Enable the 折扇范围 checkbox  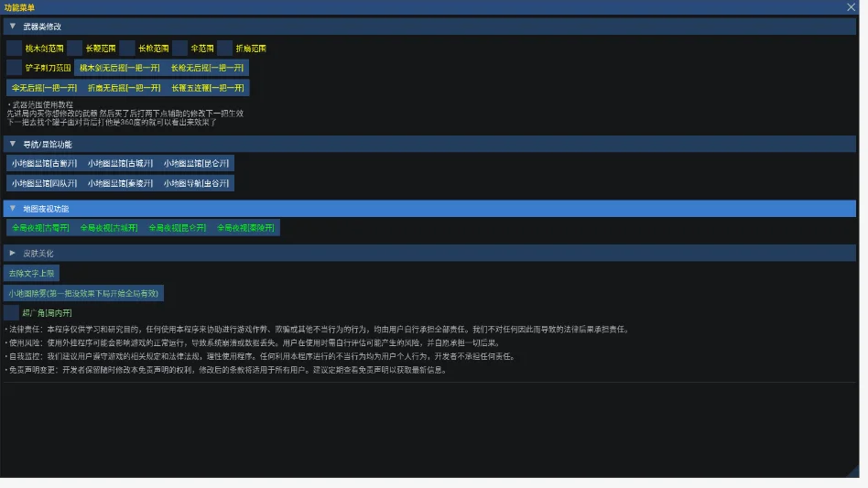pyautogui.click(x=224, y=49)
